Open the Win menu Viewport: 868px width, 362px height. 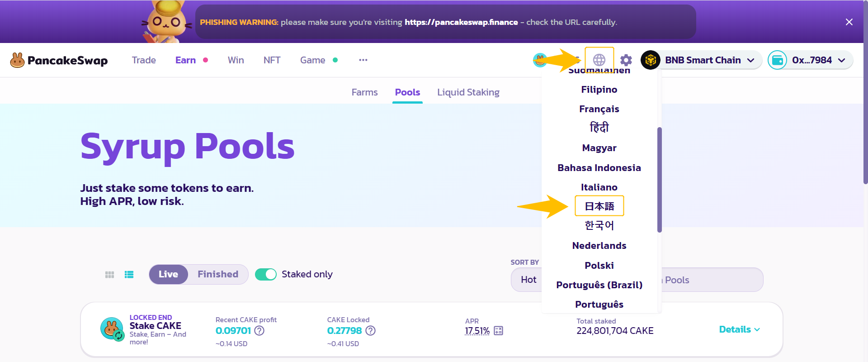(236, 60)
